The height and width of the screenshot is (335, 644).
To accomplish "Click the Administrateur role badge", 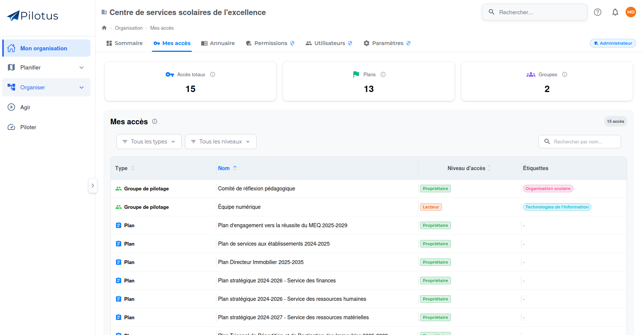I will click(613, 43).
